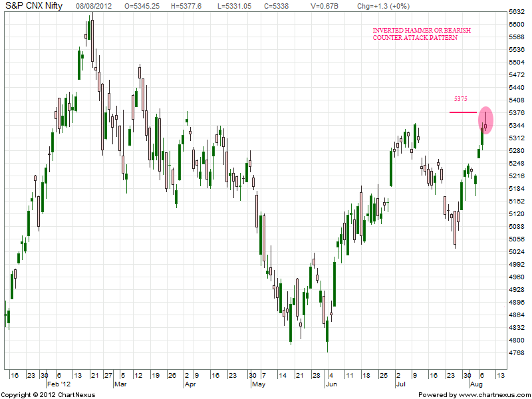Screen dimensions: 532x399
Task: Click the 14 date label on time axis
Action: pyautogui.click(x=283, y=375)
